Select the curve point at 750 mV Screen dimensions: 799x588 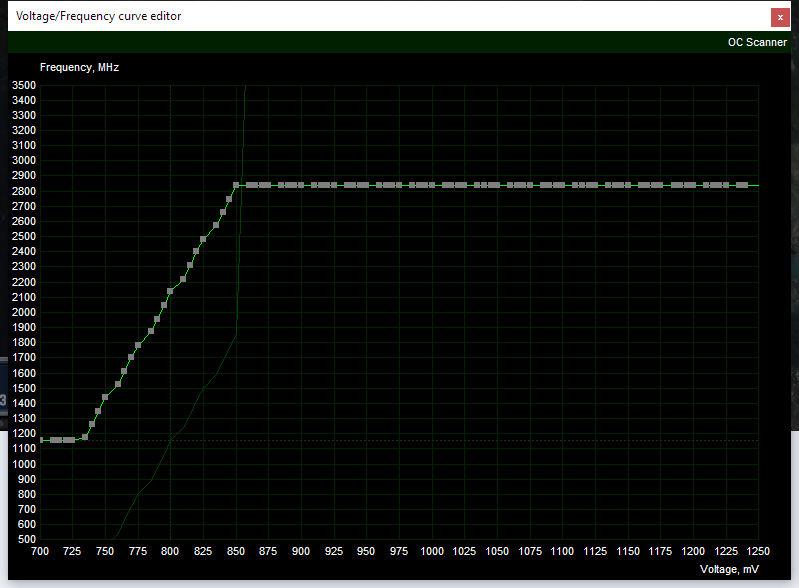[x=105, y=397]
